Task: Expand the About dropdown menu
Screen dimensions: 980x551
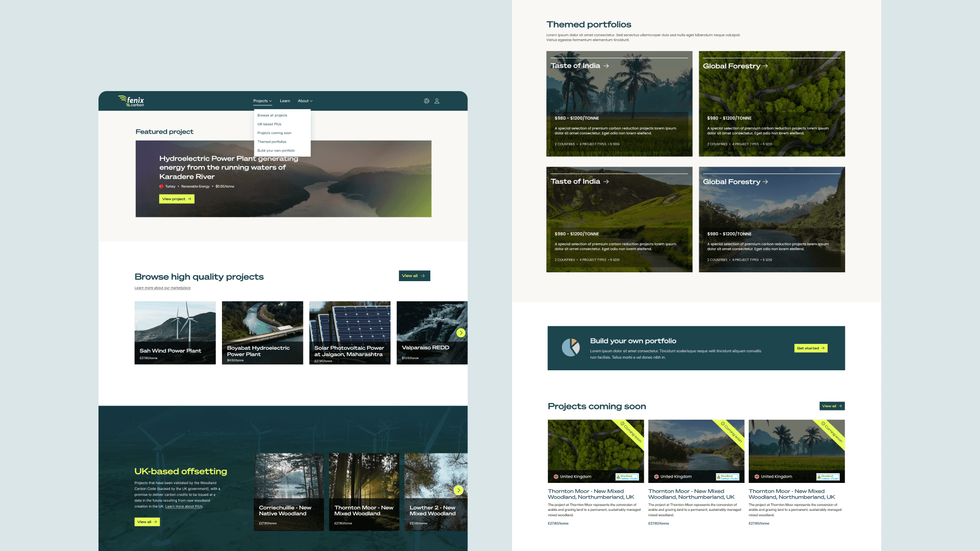Action: [x=305, y=101]
